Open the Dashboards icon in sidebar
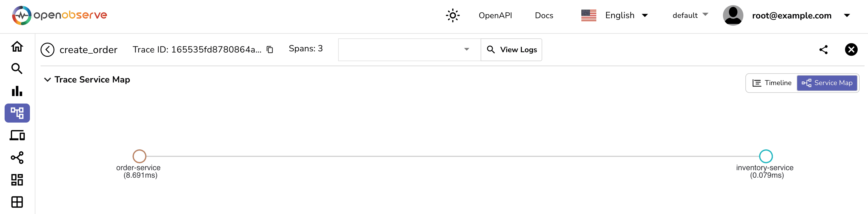Image resolution: width=868 pixels, height=214 pixels. point(17,180)
